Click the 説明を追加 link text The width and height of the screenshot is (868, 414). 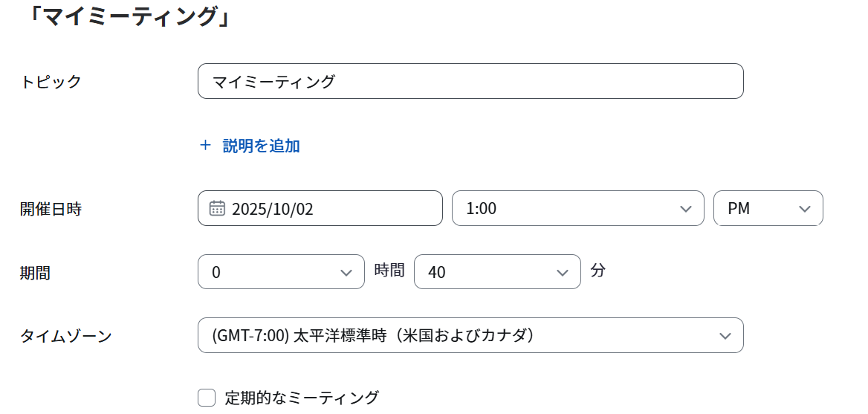coord(262,146)
